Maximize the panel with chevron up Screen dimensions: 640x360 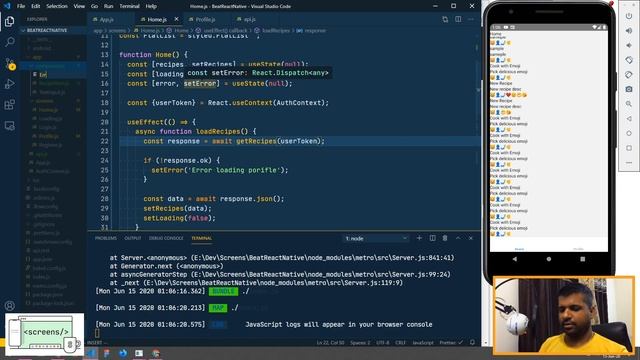(458, 238)
